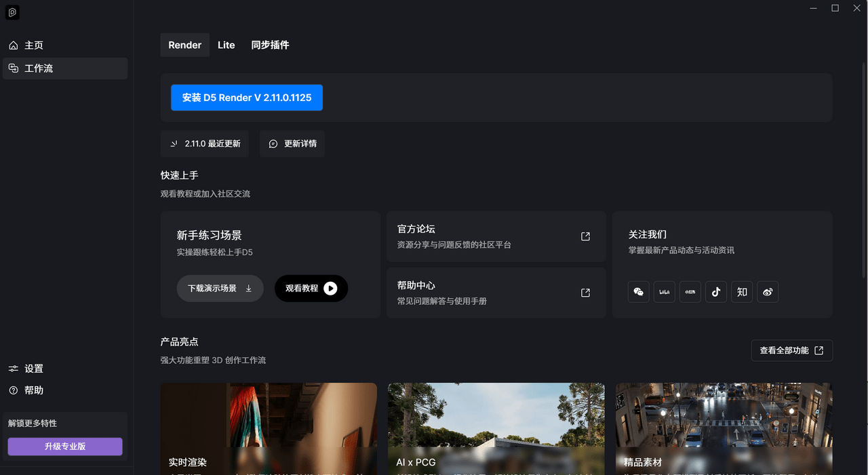Click the 下载演示场景 button
This screenshot has height=475, width=868.
220,289
